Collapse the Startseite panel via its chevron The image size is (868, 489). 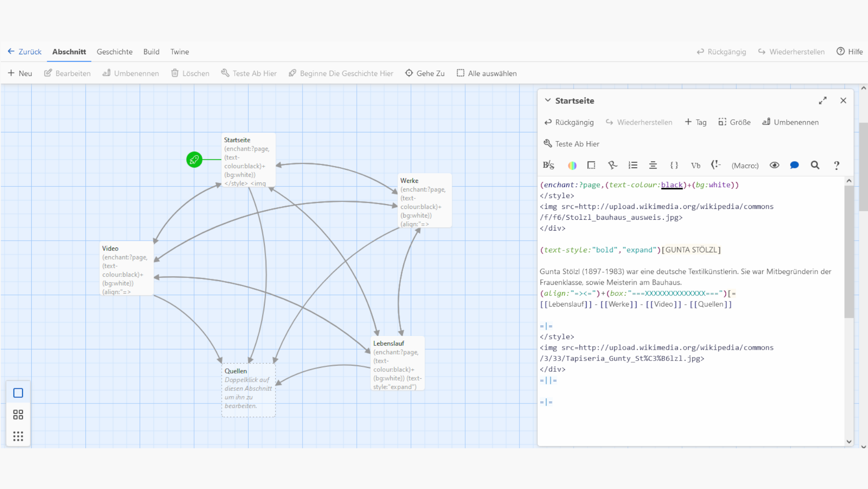(x=547, y=100)
